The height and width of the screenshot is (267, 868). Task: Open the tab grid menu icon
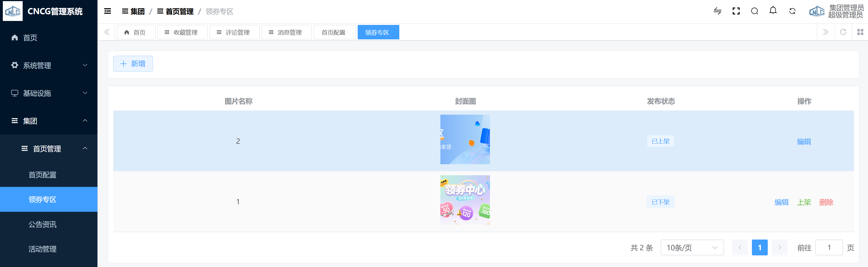pos(860,32)
